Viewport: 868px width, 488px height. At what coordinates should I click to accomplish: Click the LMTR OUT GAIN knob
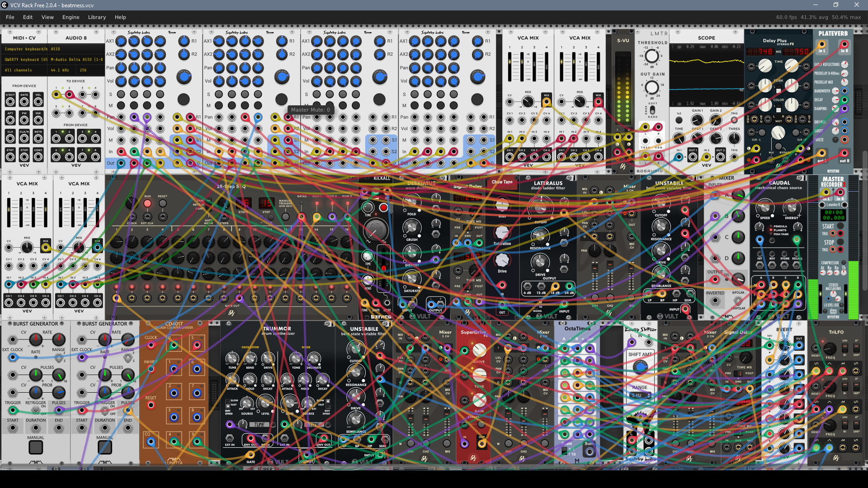coord(652,87)
